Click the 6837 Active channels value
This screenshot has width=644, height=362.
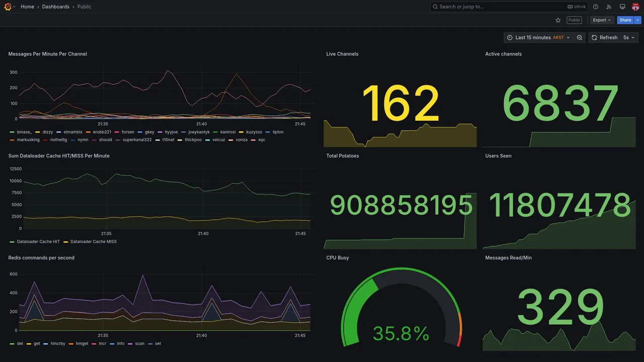click(x=560, y=104)
